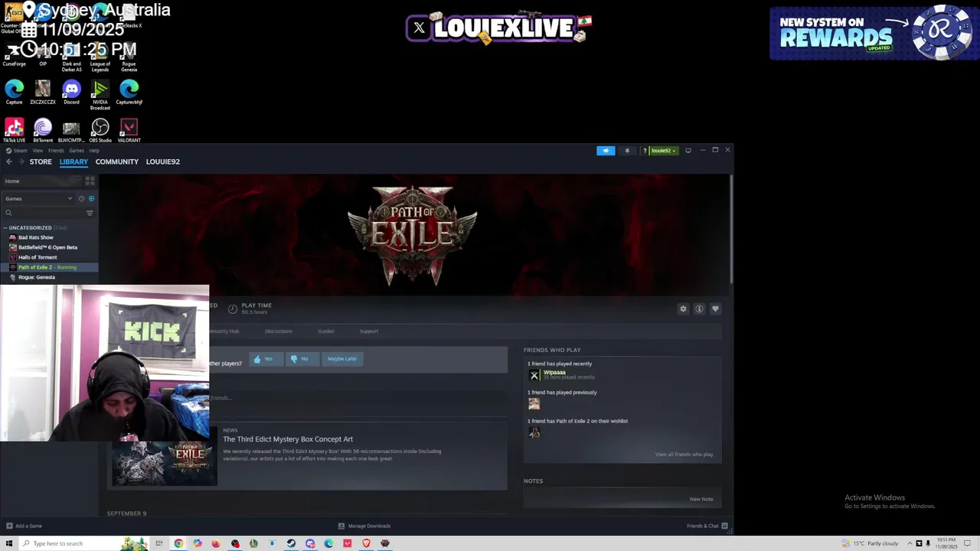Open the Games menu
The width and height of the screenshot is (980, 551).
(x=77, y=151)
